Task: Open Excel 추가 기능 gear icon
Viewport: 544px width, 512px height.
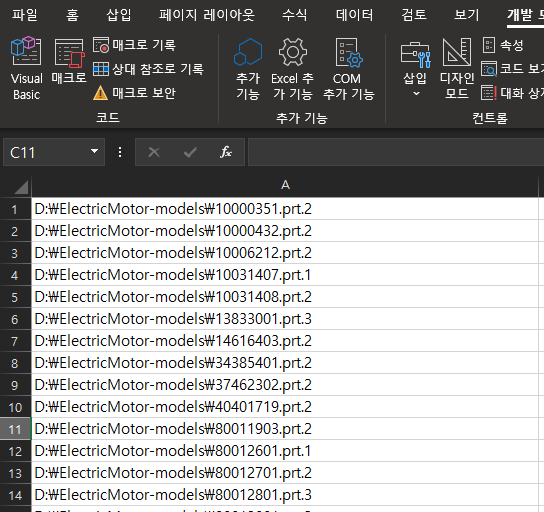Action: pyautogui.click(x=292, y=69)
